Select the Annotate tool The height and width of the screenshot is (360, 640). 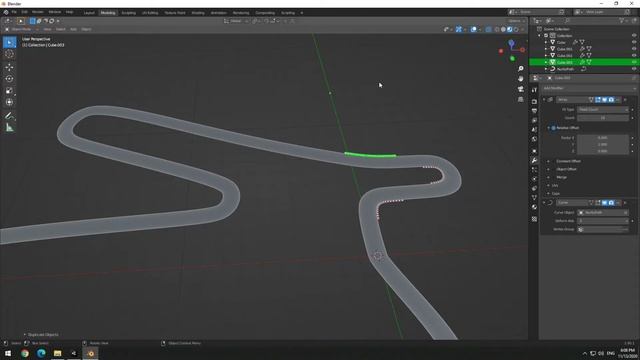9,116
